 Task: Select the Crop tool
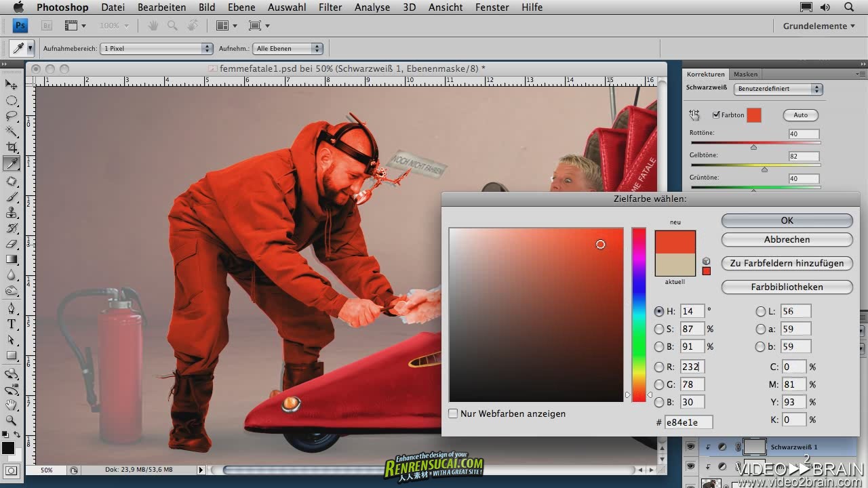(12, 147)
